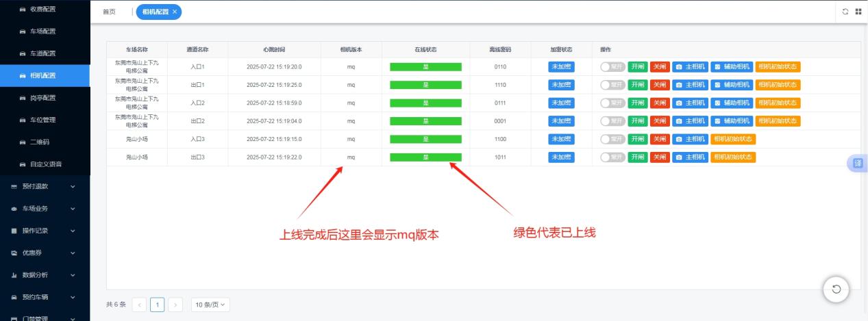Go to the next page arrow
This screenshot has height=321, width=868.
176,305
